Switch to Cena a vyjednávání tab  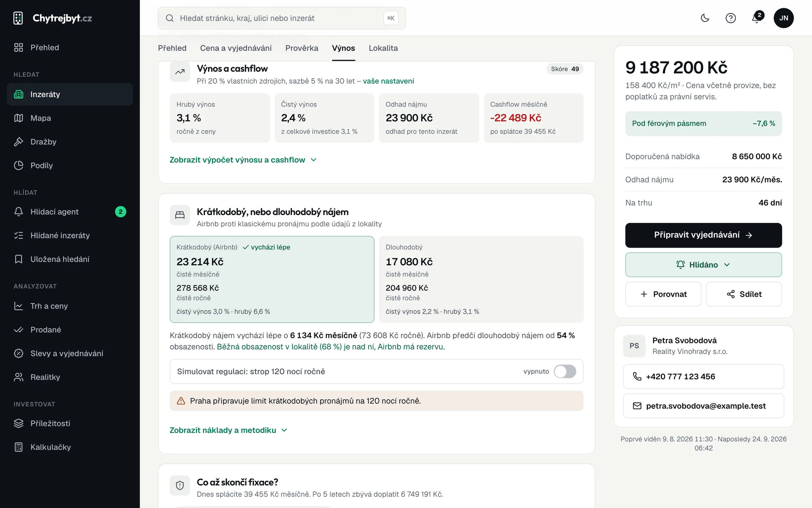(x=236, y=48)
